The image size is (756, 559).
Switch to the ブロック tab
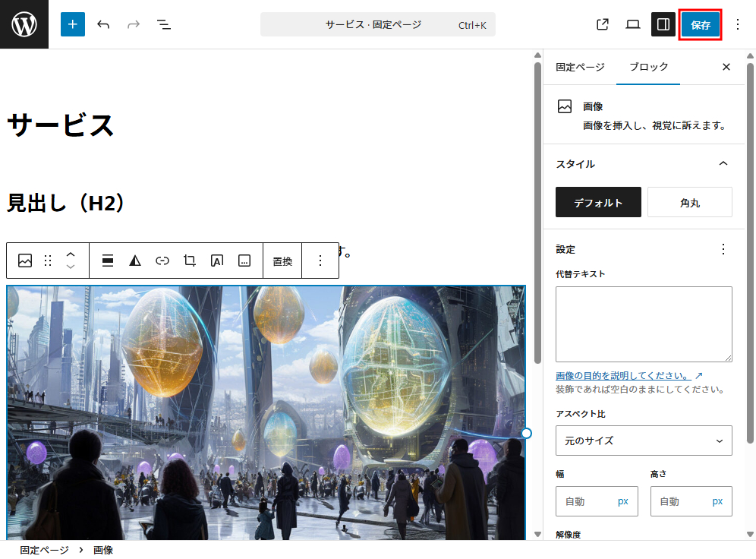coord(648,67)
